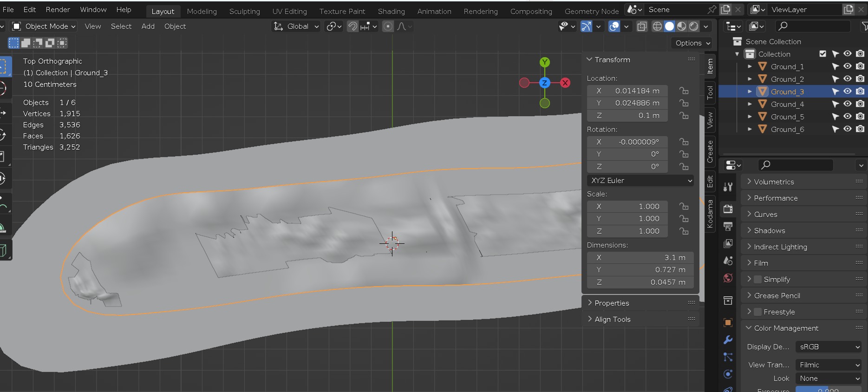The image size is (868, 392).
Task: Select the set-new-selection box mode icon
Action: pos(14,43)
